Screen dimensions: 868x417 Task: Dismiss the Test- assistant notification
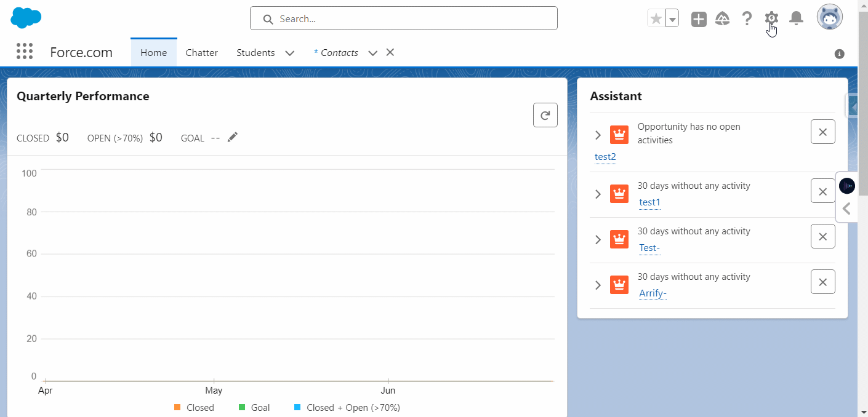point(822,237)
